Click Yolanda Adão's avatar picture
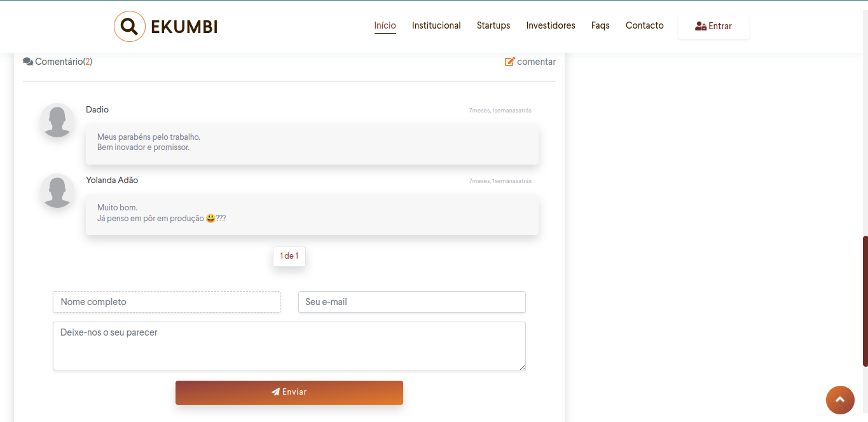 [x=57, y=191]
